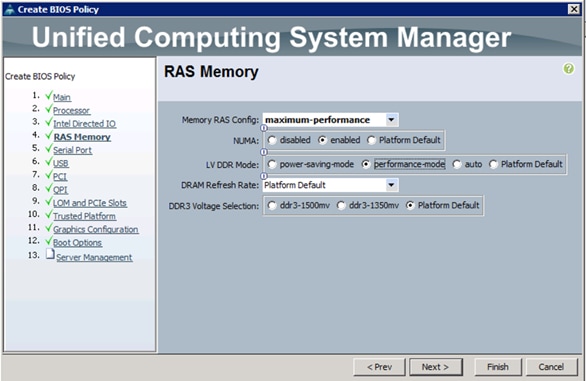Cancel the BIOS policy wizard
Screen dimensions: 586x381
tap(551, 367)
